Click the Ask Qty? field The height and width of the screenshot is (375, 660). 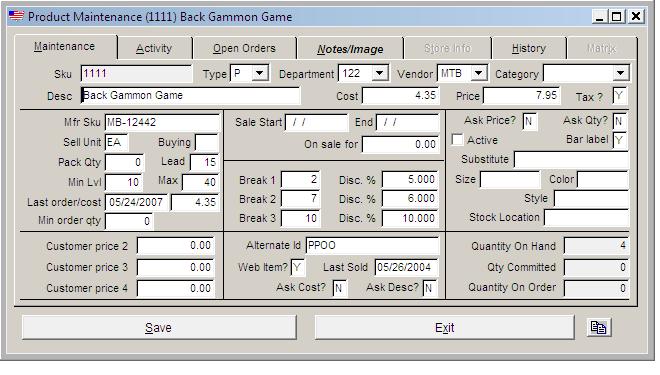click(x=619, y=122)
